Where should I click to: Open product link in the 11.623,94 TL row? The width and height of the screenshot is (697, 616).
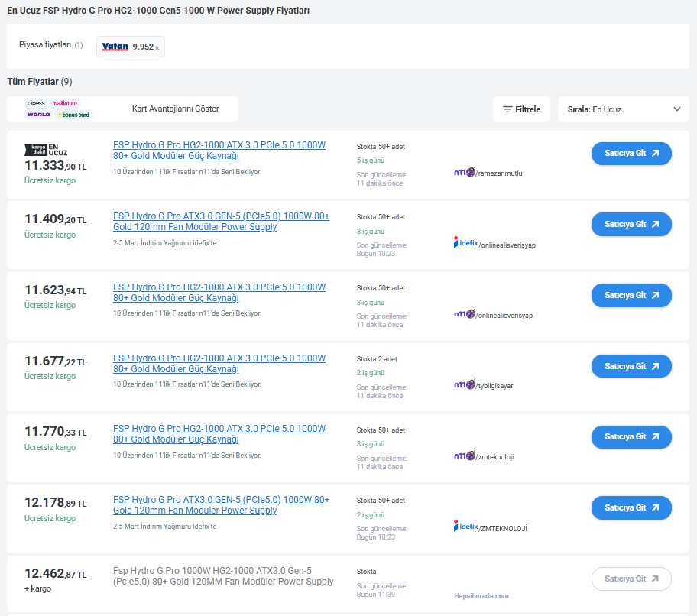219,293
